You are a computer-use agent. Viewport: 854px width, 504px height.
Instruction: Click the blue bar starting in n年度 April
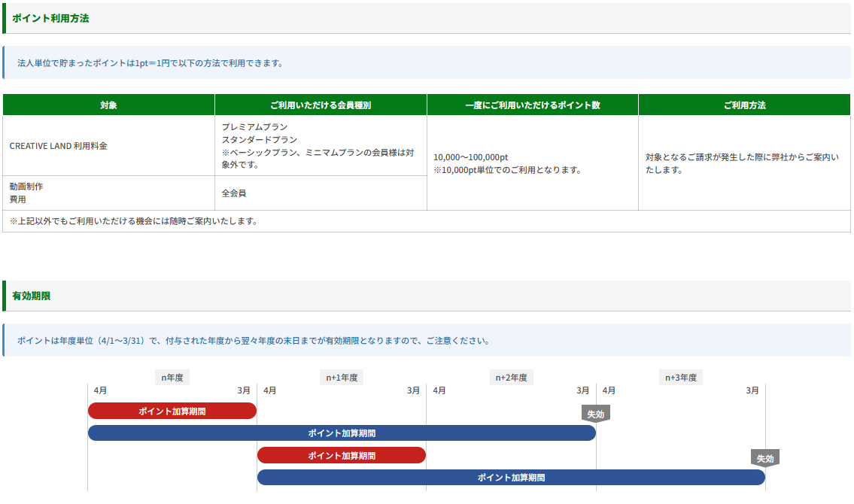(x=342, y=433)
